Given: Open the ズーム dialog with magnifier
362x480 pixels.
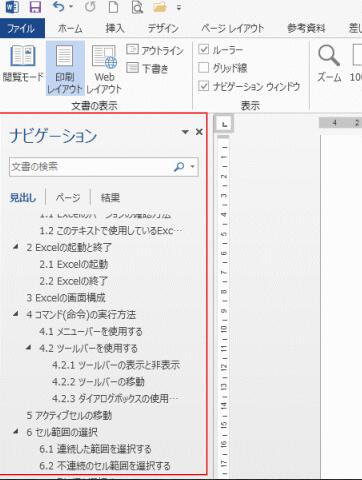Looking at the screenshot, I should pyautogui.click(x=329, y=64).
